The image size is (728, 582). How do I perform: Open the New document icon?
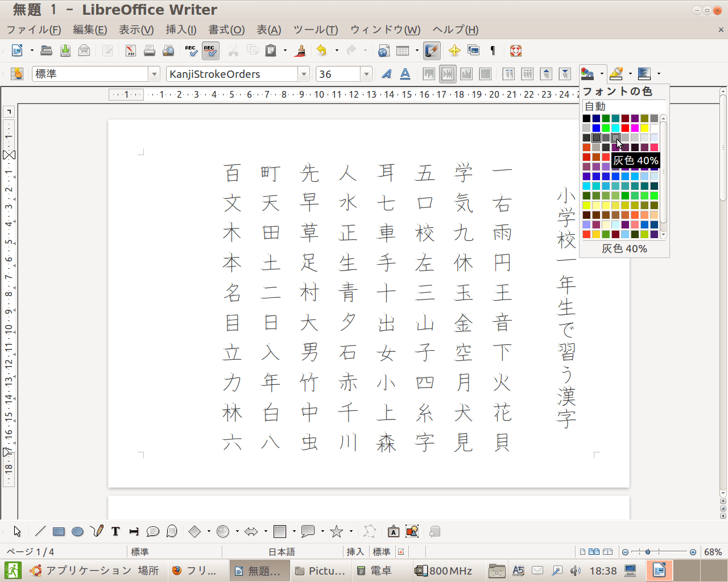tap(18, 51)
